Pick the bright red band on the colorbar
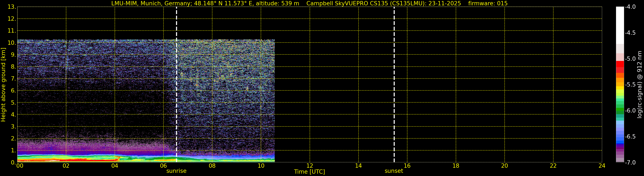The height and width of the screenshot is (176, 644). [620, 64]
